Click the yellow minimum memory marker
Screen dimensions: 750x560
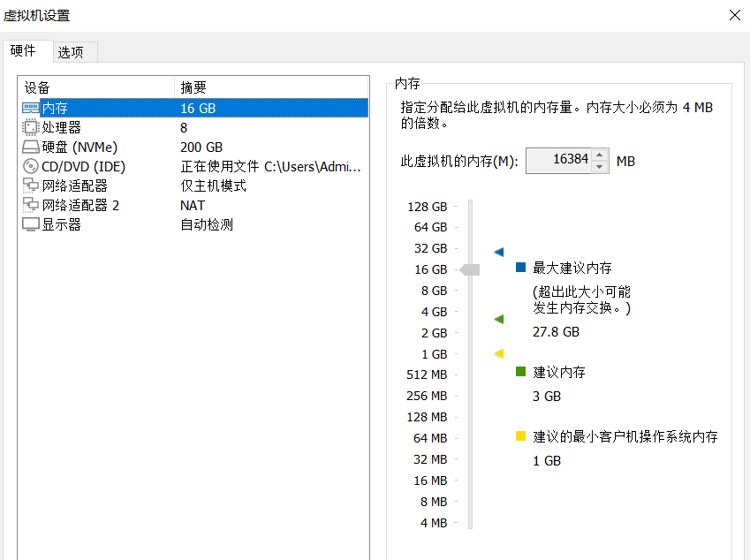(499, 354)
